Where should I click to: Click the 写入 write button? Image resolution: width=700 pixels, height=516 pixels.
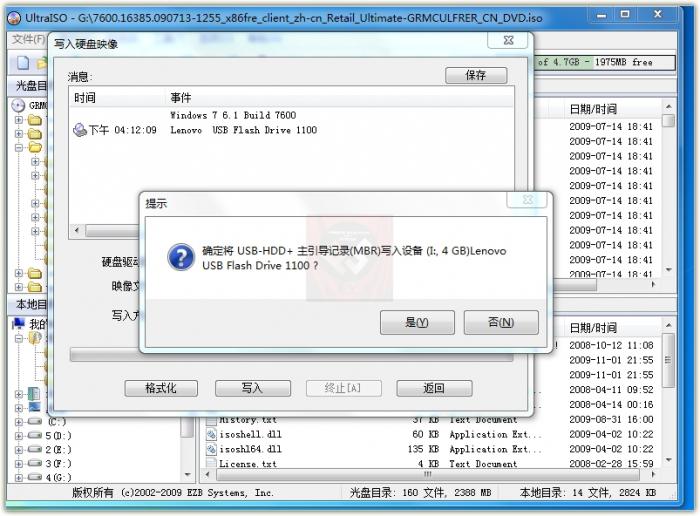coord(253,388)
